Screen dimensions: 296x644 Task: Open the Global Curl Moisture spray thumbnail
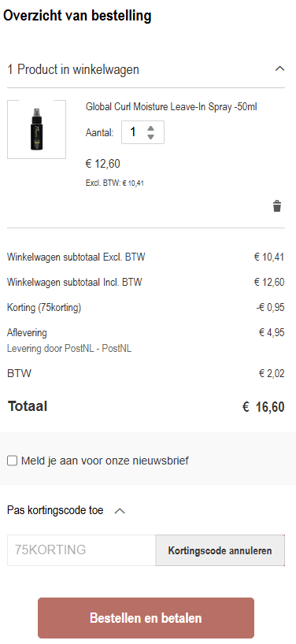[x=36, y=129]
